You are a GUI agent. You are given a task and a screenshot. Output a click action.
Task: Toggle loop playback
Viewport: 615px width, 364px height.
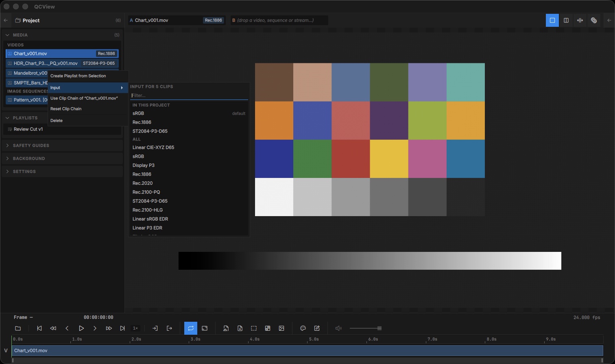click(x=191, y=328)
